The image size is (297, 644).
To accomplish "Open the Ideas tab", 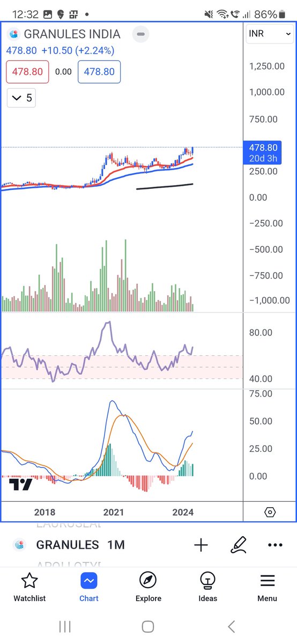I will point(207,587).
